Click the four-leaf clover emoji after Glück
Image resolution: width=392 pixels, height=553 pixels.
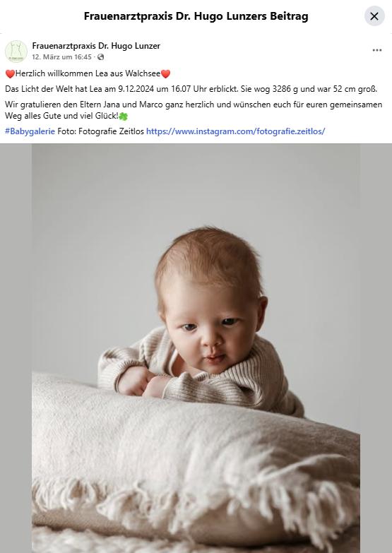[123, 116]
